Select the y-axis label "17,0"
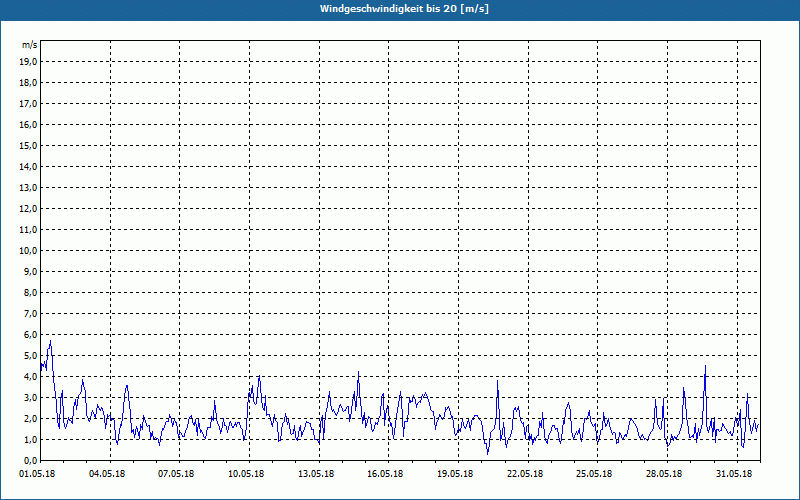This screenshot has height=500, width=800. tap(28, 104)
